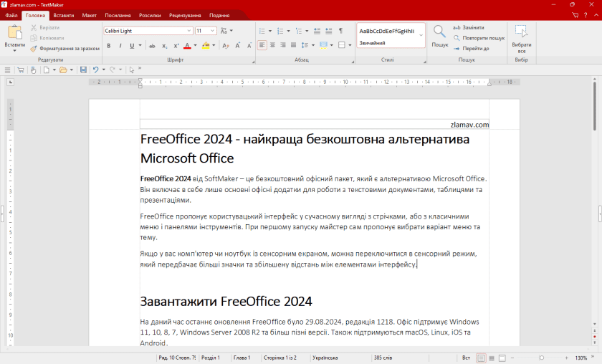Apply strikethrough formatting
Screen dimensions: 602x364
click(x=152, y=46)
